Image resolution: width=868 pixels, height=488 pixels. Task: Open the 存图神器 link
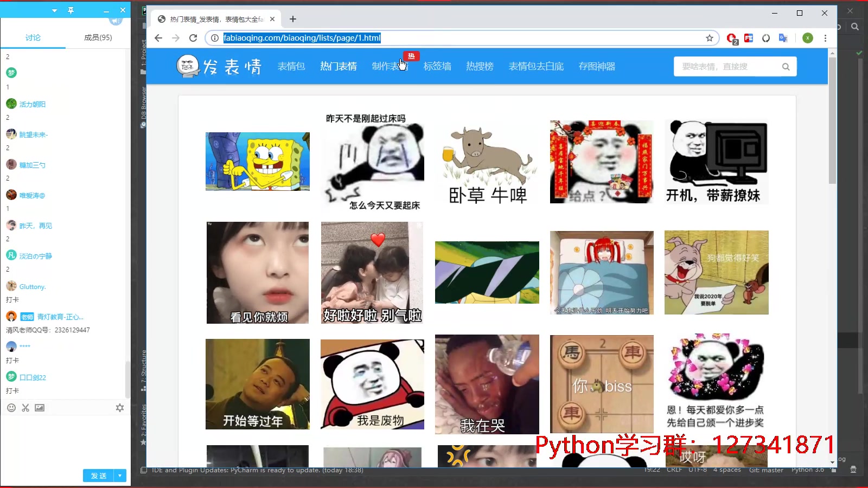[597, 66]
